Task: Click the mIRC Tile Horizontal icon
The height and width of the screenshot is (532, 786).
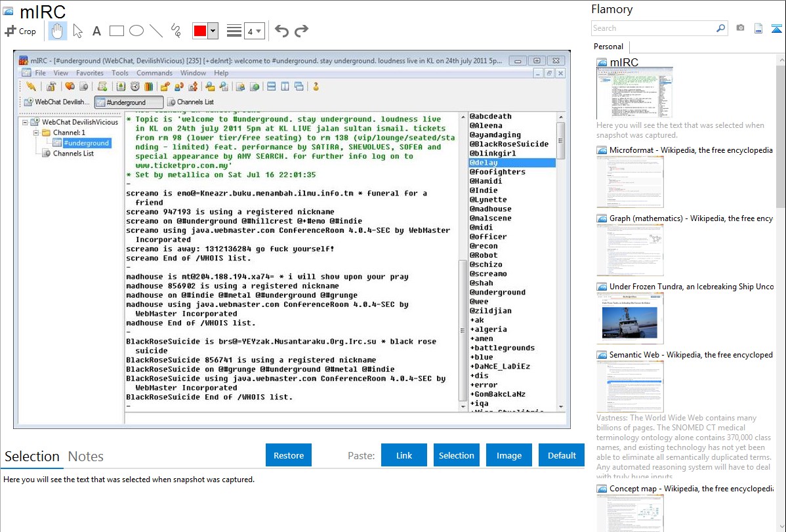Action: click(271, 87)
